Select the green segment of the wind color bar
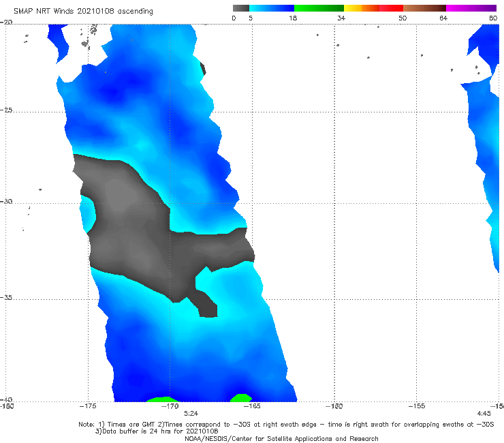The image size is (504, 443). point(319,8)
